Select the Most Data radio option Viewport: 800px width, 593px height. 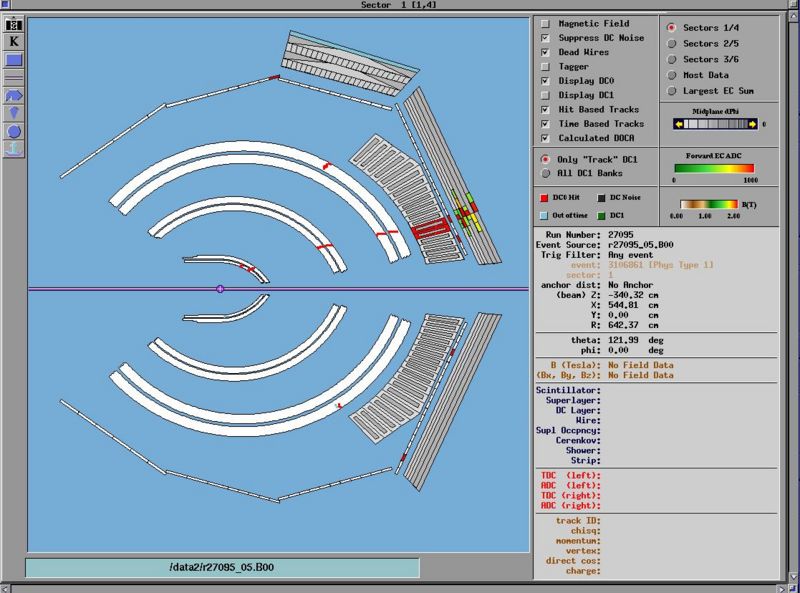click(672, 75)
